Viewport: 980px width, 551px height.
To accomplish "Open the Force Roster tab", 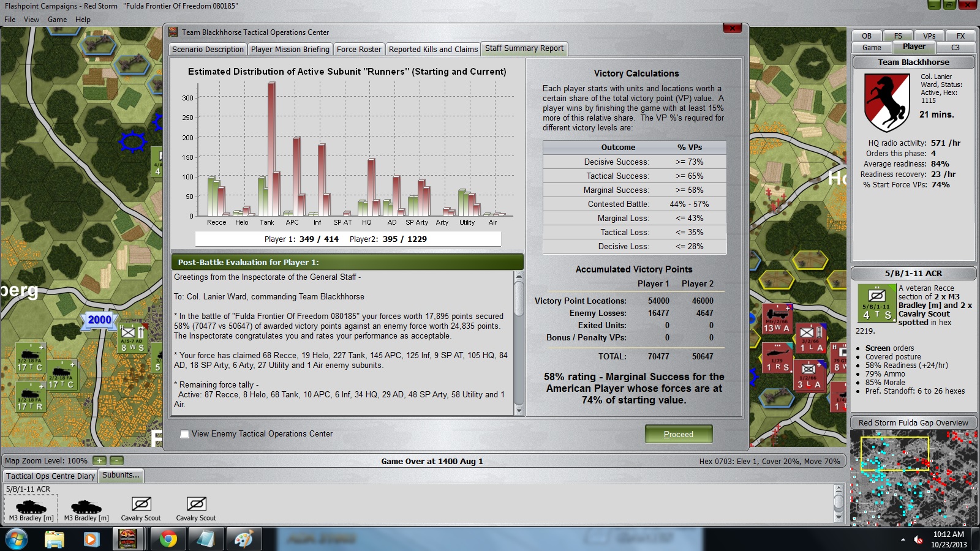I will click(359, 50).
